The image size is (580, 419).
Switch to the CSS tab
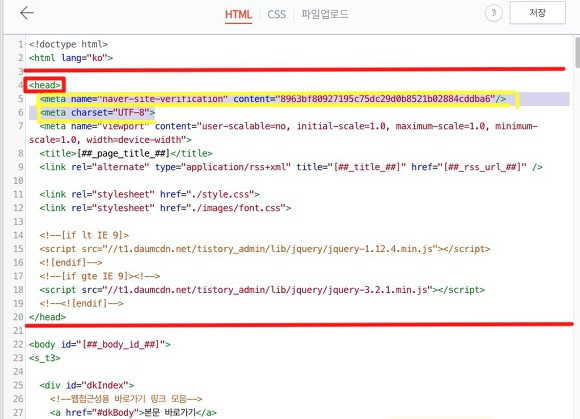pyautogui.click(x=277, y=14)
